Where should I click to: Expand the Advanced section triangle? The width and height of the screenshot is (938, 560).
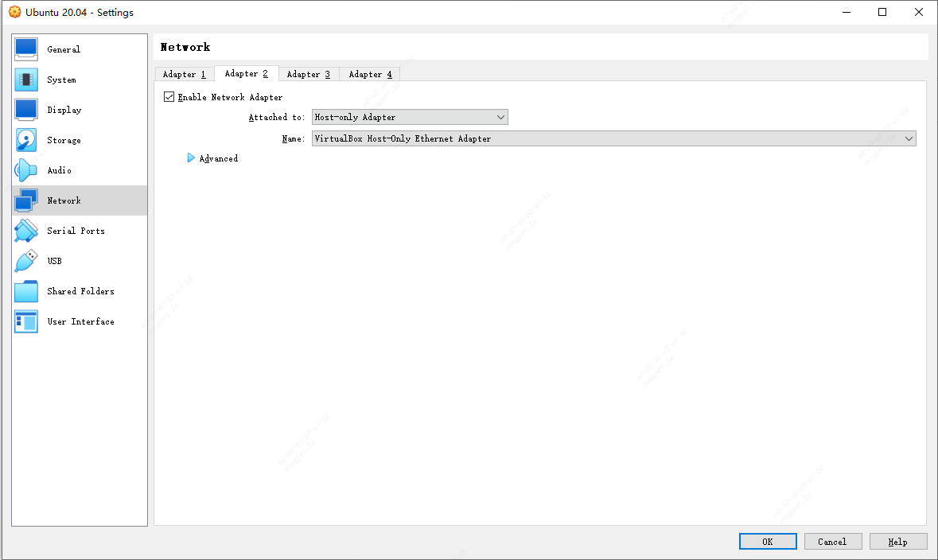[191, 158]
